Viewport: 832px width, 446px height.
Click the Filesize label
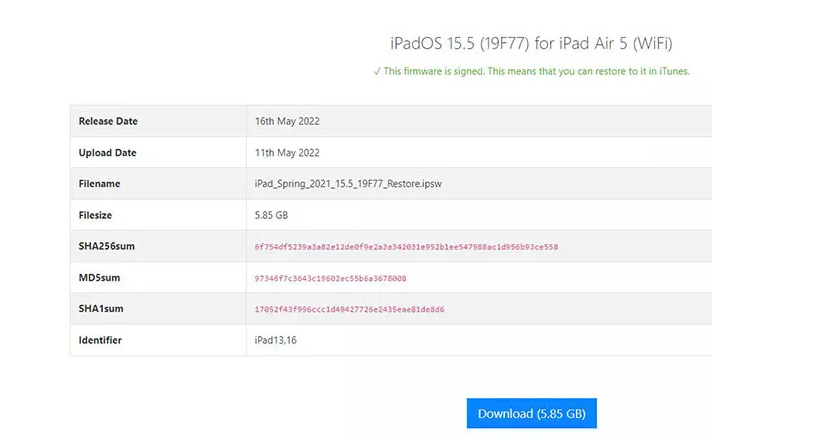point(96,215)
